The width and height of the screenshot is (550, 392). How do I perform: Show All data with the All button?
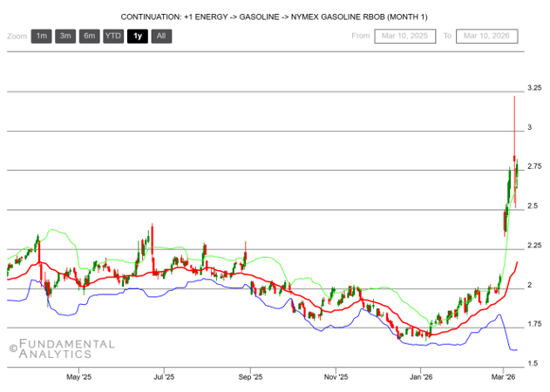[160, 36]
